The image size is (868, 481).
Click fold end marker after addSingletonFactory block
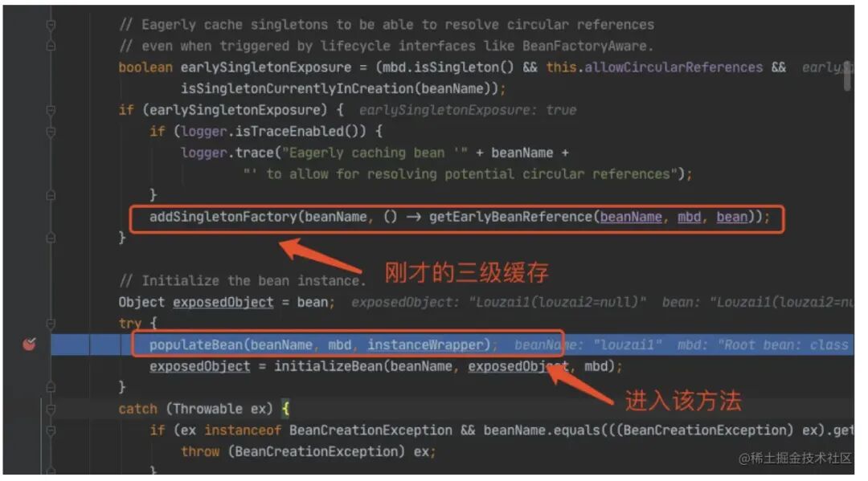point(51,238)
